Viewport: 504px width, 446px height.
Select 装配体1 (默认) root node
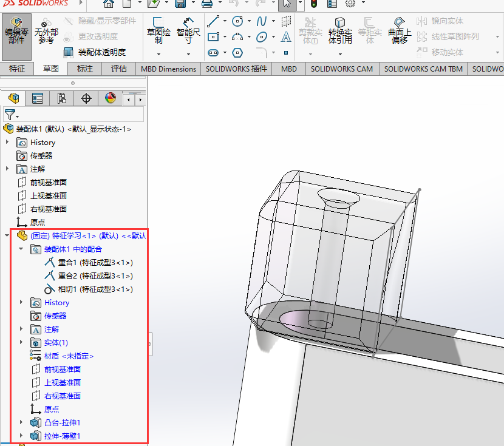(x=67, y=129)
